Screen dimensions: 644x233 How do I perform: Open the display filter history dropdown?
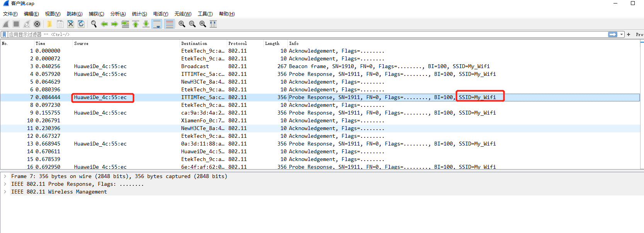[622, 34]
